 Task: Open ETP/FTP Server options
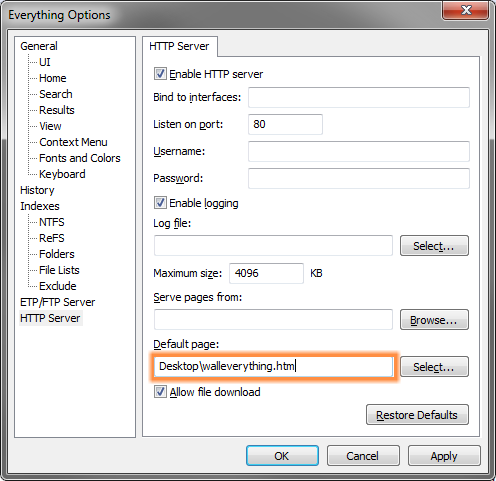(58, 302)
